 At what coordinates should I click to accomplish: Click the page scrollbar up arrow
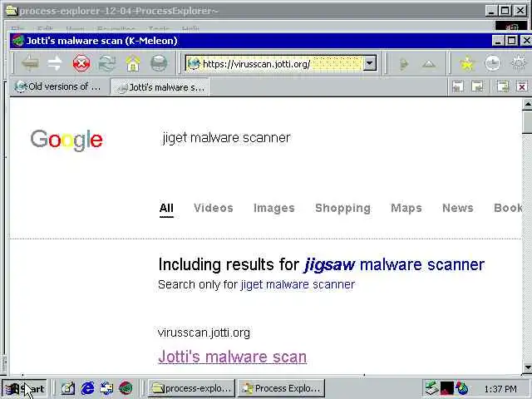527,105
